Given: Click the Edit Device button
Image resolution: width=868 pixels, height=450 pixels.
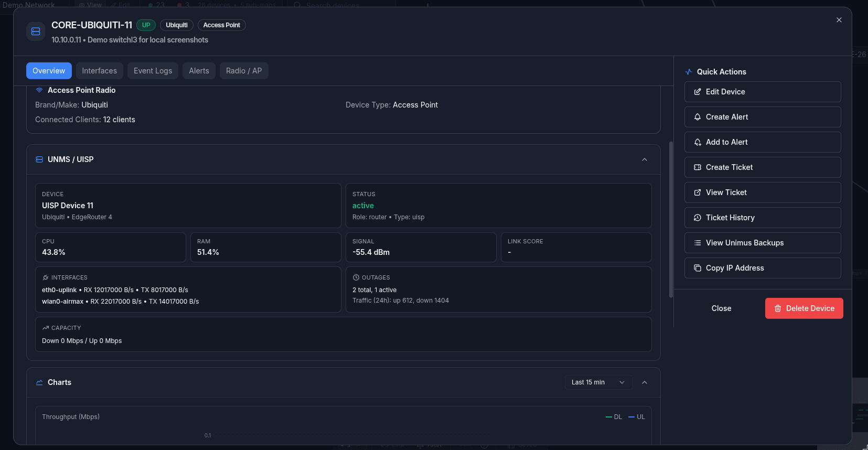Looking at the screenshot, I should (763, 92).
